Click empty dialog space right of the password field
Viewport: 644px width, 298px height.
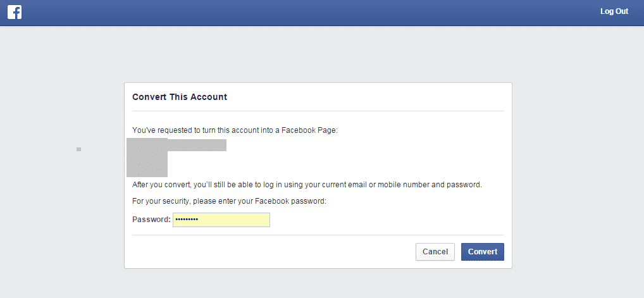click(x=386, y=220)
